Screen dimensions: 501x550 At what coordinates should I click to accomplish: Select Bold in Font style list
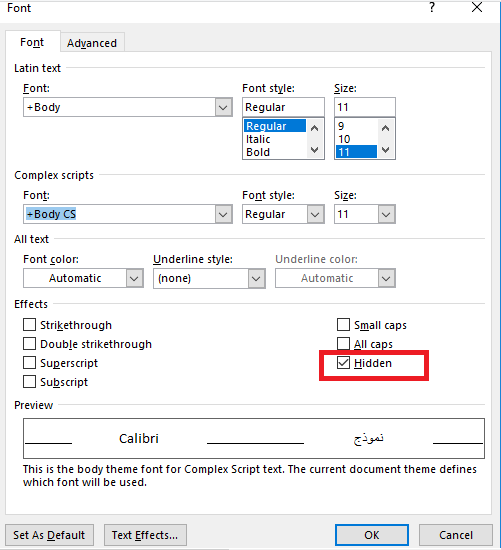click(x=258, y=152)
